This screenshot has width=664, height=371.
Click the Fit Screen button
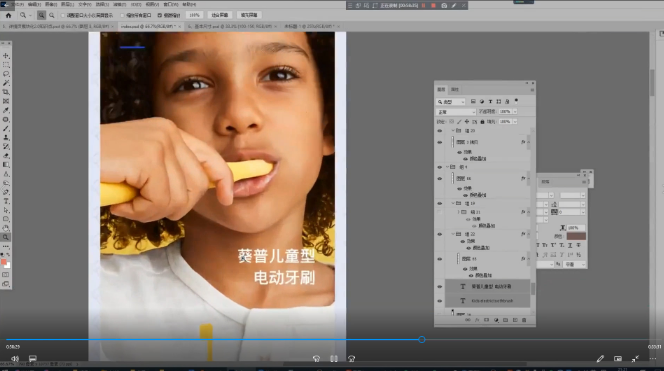[x=220, y=15]
